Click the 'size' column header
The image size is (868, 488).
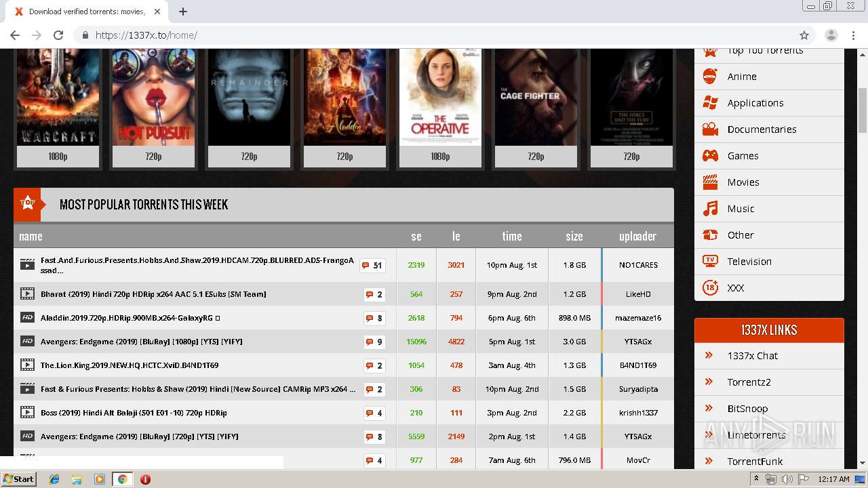click(574, 237)
